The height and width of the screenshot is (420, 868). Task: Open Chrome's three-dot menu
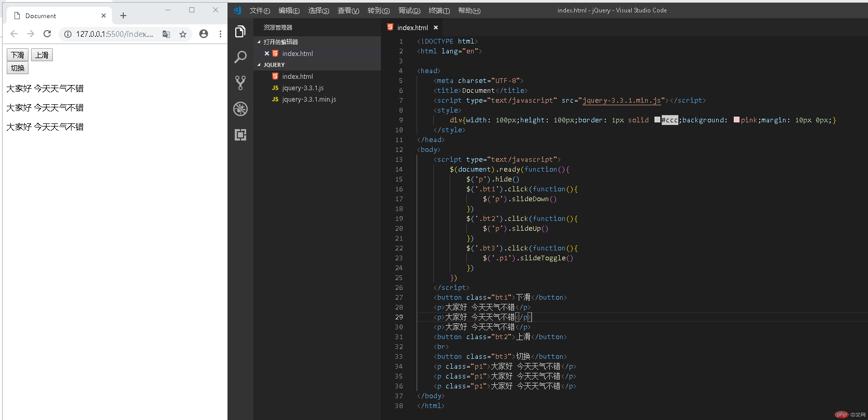tap(220, 34)
